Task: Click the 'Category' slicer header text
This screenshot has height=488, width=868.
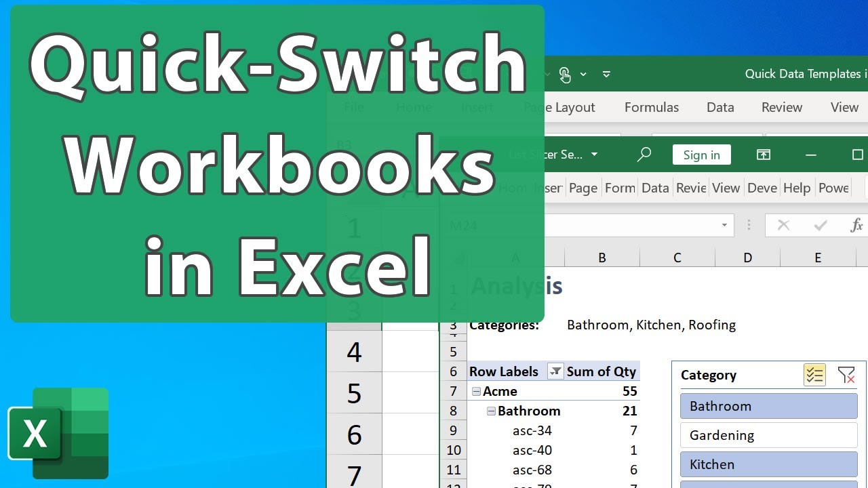Action: pos(709,375)
